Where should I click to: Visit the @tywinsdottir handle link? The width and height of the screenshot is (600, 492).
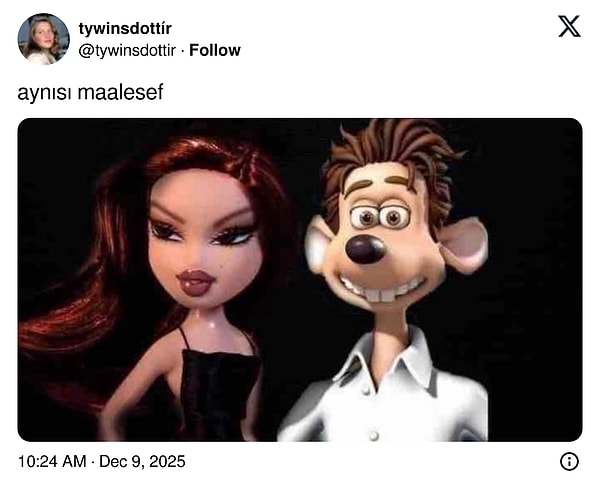point(127,51)
